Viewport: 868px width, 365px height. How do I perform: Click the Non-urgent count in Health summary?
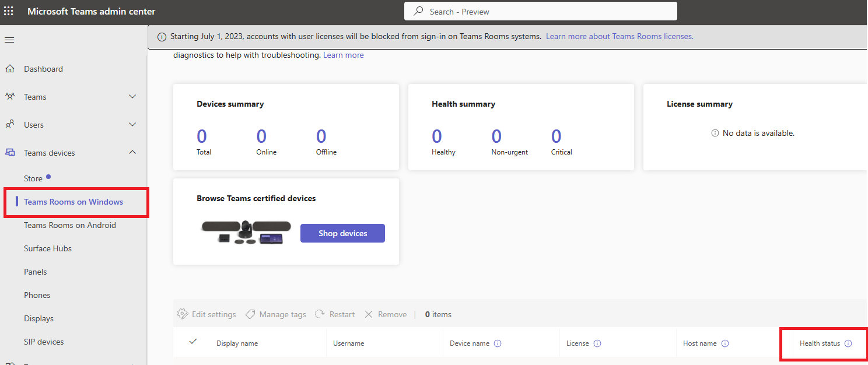tap(496, 136)
